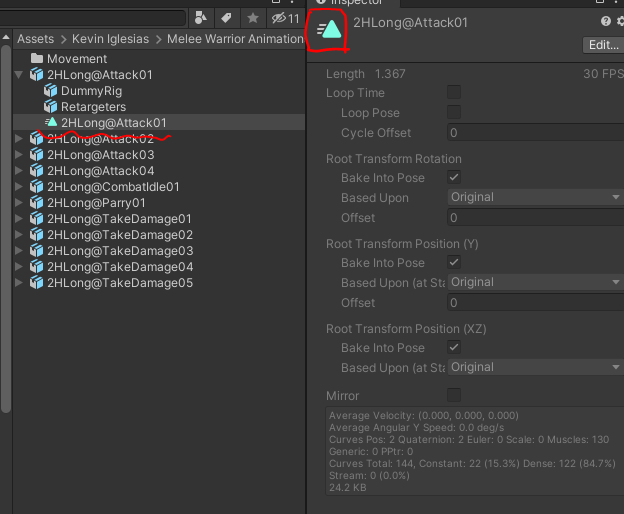
Task: Click the 2HLong@TakeDamage01 model icon
Action: pyautogui.click(x=37, y=219)
